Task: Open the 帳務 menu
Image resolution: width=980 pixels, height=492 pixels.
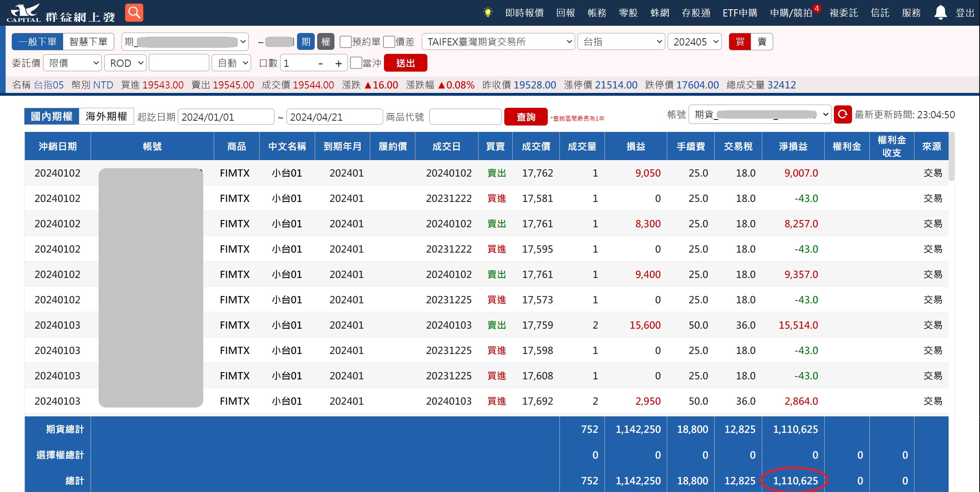Action: pos(597,13)
